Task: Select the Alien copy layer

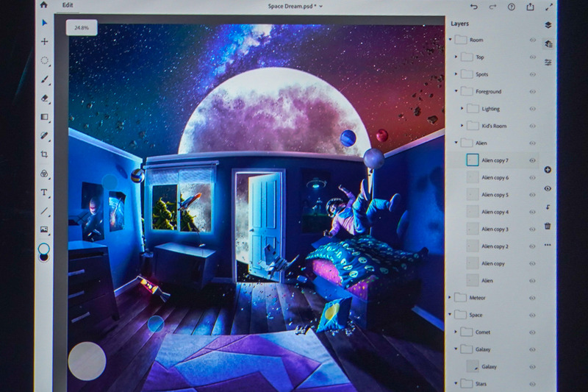Action: tap(494, 264)
